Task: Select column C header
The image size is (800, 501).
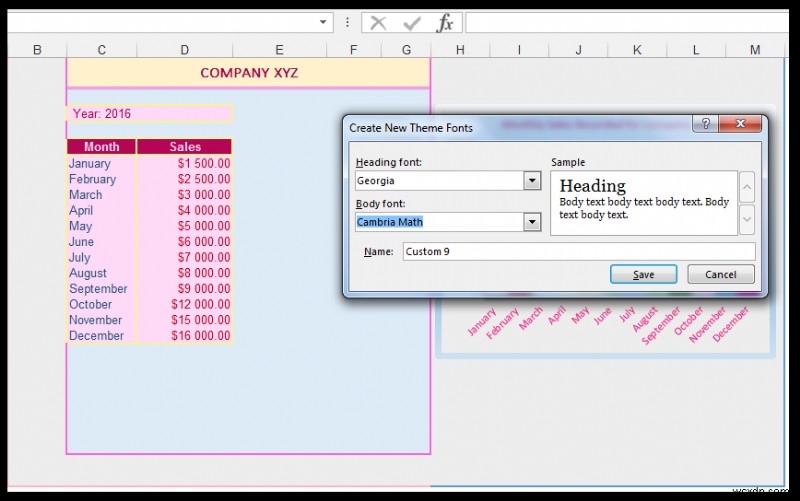Action: click(x=102, y=49)
